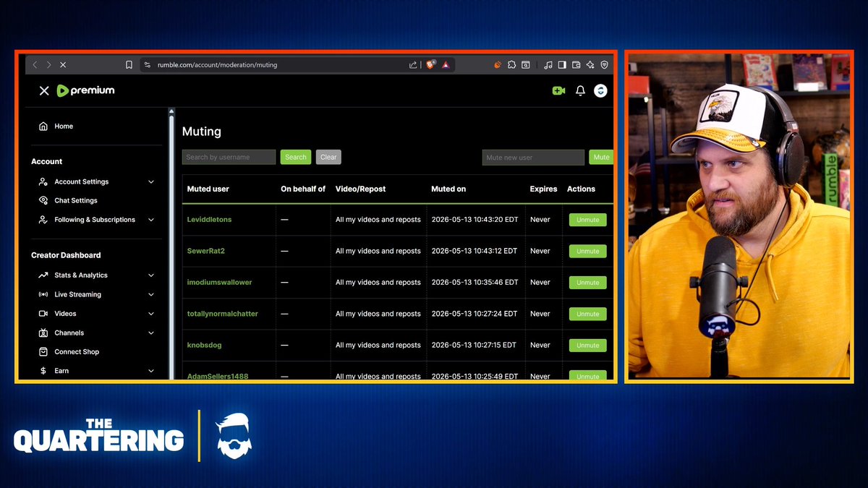Open knobsdog username link
The width and height of the screenshot is (868, 488).
coord(204,346)
